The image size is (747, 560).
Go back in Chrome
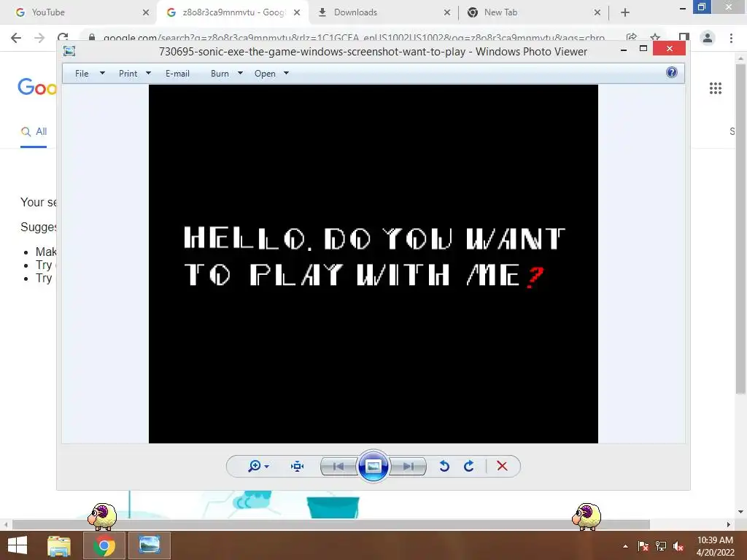[16, 38]
